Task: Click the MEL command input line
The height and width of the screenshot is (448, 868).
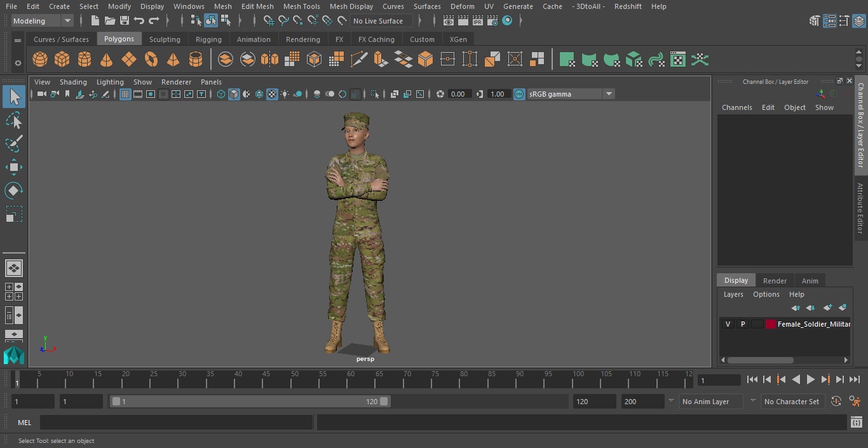Action: [176, 423]
